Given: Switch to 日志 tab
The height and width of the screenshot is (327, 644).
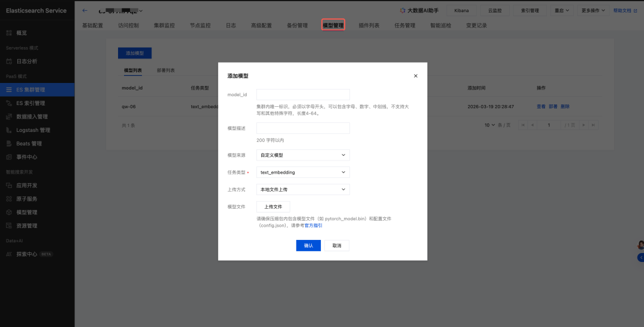Looking at the screenshot, I should 231,26.
